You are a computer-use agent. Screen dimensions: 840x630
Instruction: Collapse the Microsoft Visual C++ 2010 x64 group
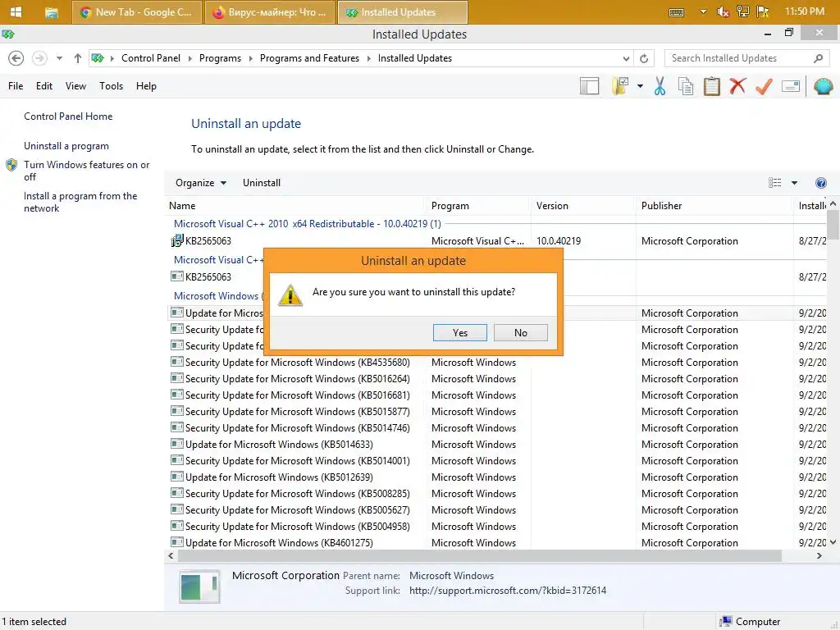coord(308,224)
